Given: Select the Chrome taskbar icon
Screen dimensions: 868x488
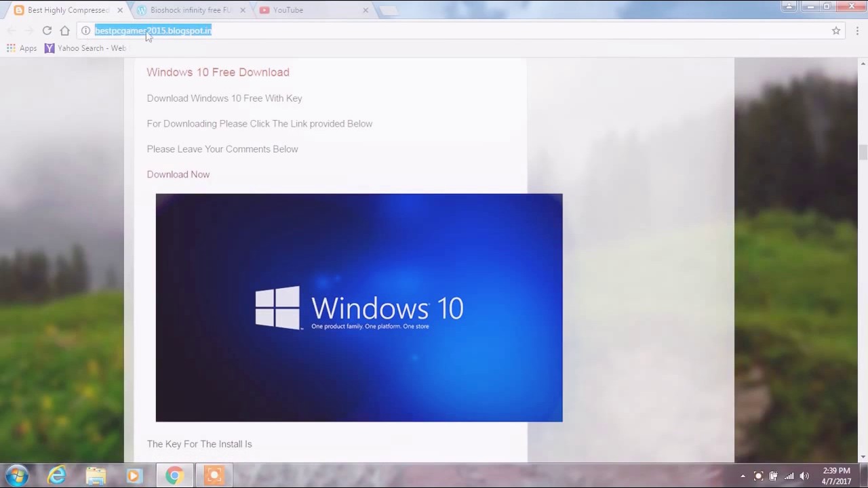Looking at the screenshot, I should click(x=174, y=476).
